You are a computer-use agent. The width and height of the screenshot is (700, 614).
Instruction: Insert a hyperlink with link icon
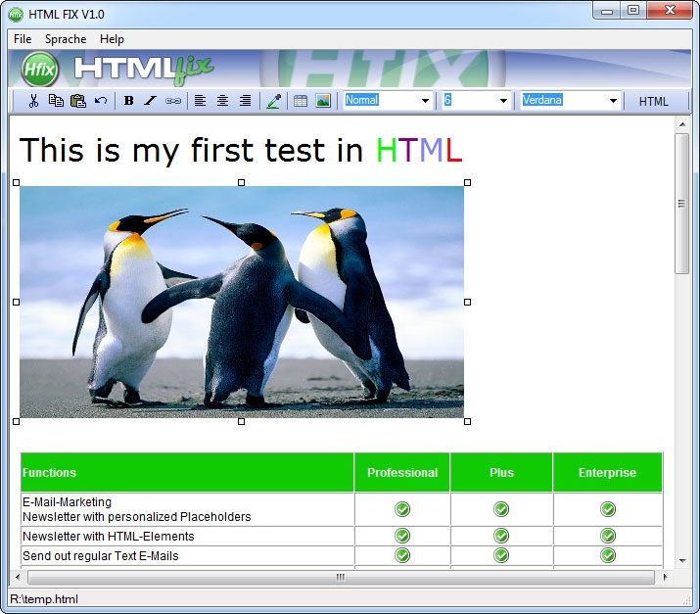pos(172,101)
